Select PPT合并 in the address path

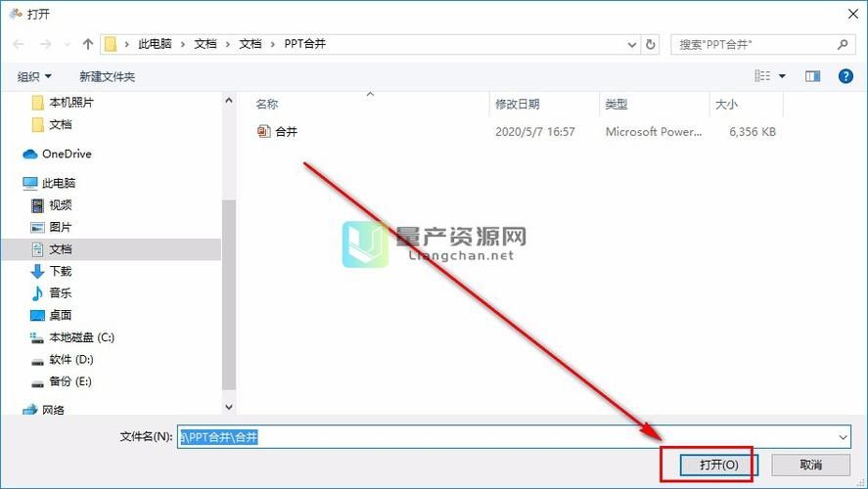[x=305, y=44]
